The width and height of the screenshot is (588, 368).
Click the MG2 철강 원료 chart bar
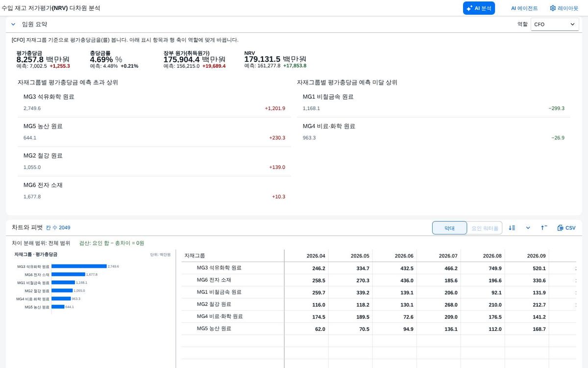(62, 290)
